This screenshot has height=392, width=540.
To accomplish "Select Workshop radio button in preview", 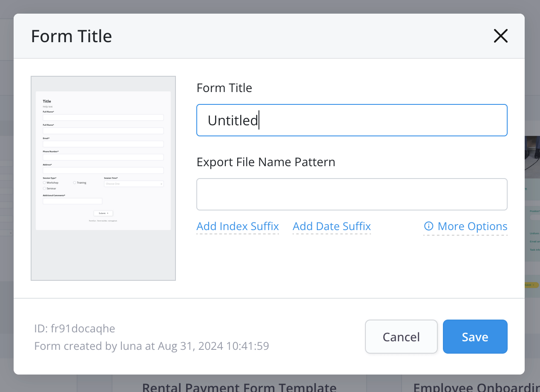I will click(44, 183).
